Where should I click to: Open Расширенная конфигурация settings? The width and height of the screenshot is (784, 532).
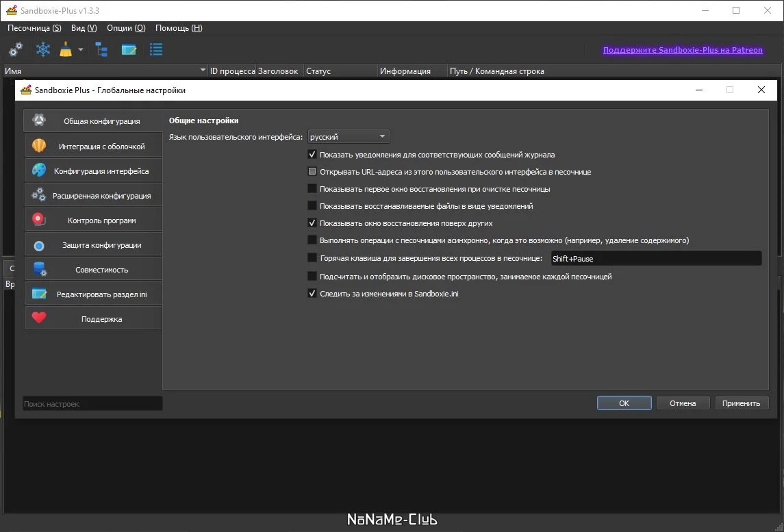93,196
